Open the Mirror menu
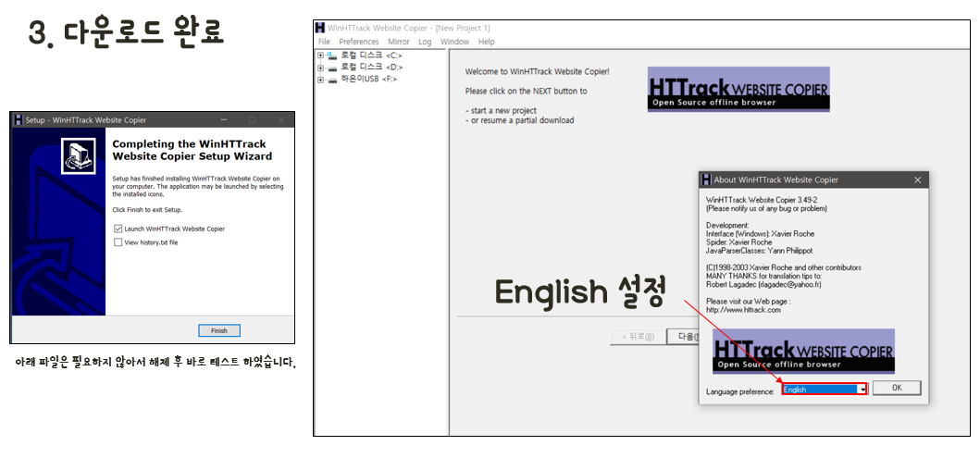The width and height of the screenshot is (980, 458). point(398,42)
